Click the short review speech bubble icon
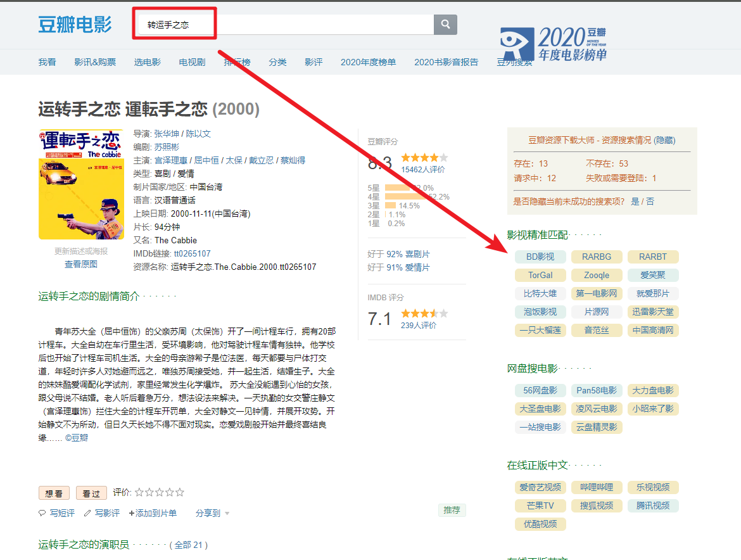This screenshot has height=560, width=741. 42,513
